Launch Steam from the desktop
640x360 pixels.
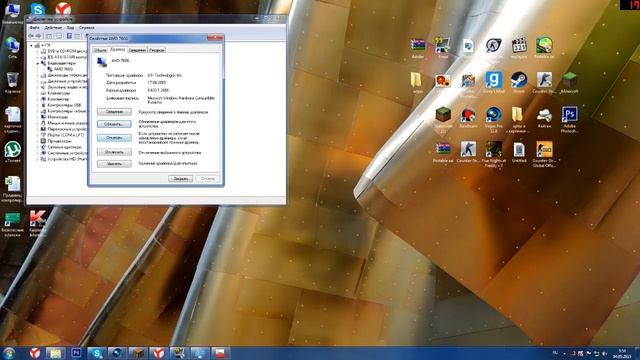[519, 82]
